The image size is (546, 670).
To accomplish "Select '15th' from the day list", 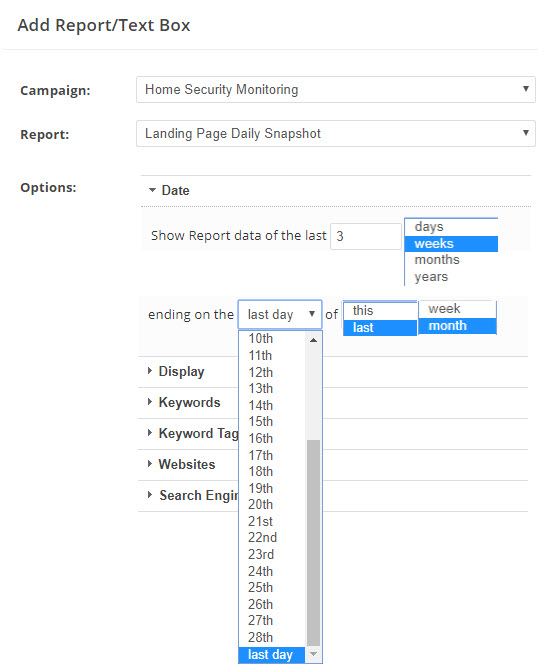I will [x=272, y=422].
